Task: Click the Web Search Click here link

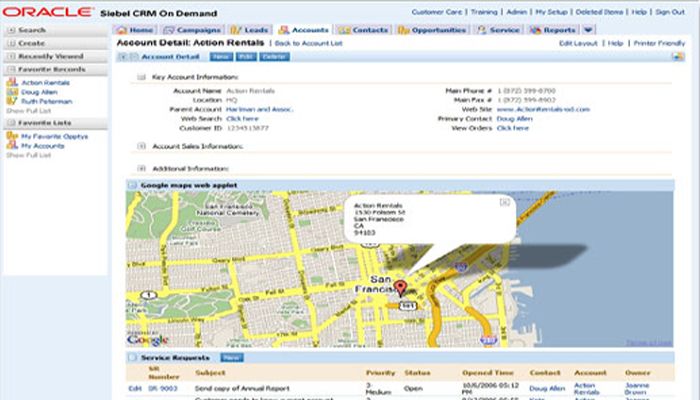Action: pos(242,118)
